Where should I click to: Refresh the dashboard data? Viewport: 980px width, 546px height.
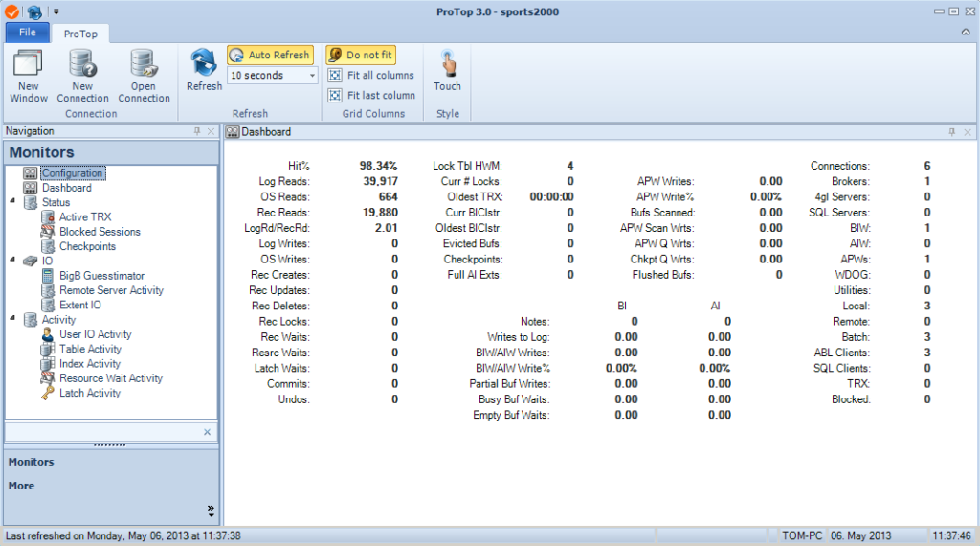pos(204,70)
